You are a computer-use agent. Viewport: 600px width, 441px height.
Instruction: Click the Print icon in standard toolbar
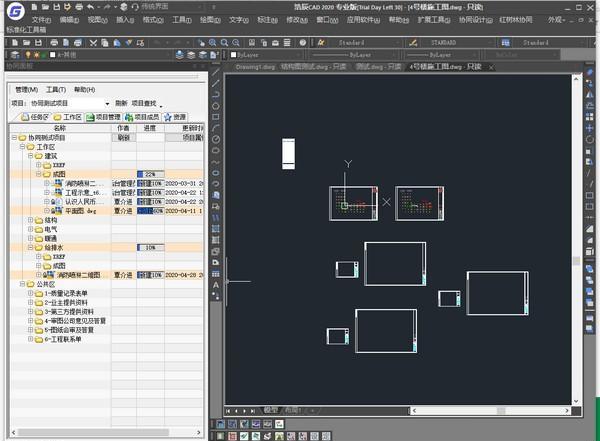[54, 43]
